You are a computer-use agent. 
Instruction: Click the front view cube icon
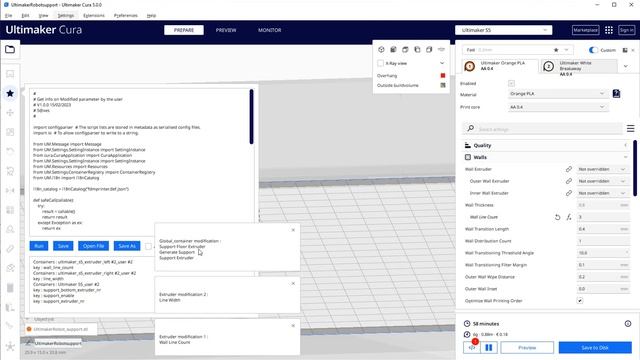coord(393,49)
